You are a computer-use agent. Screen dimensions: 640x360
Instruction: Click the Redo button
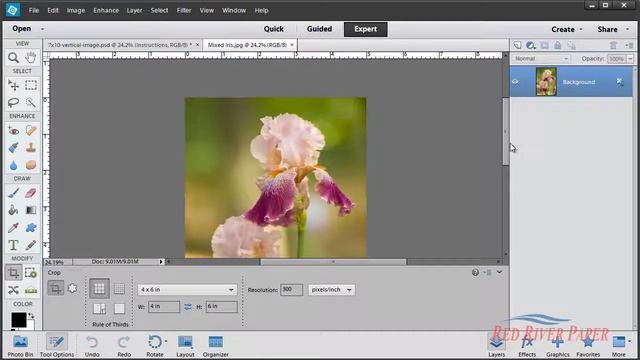[124, 345]
